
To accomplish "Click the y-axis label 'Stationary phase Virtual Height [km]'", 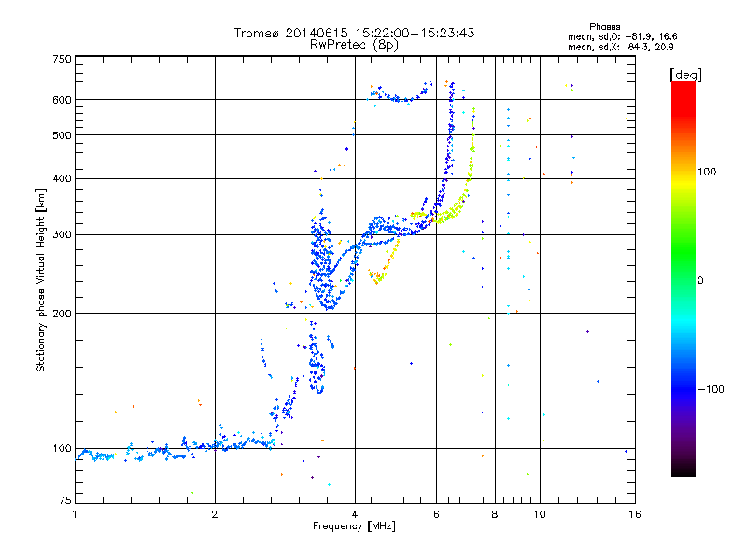I will coord(41,280).
